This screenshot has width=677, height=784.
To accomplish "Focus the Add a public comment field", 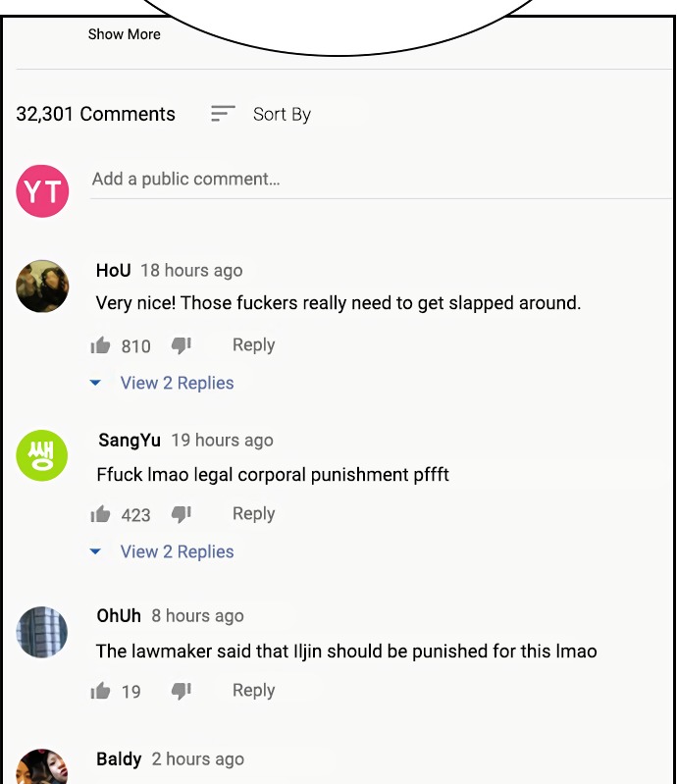I will click(x=381, y=180).
